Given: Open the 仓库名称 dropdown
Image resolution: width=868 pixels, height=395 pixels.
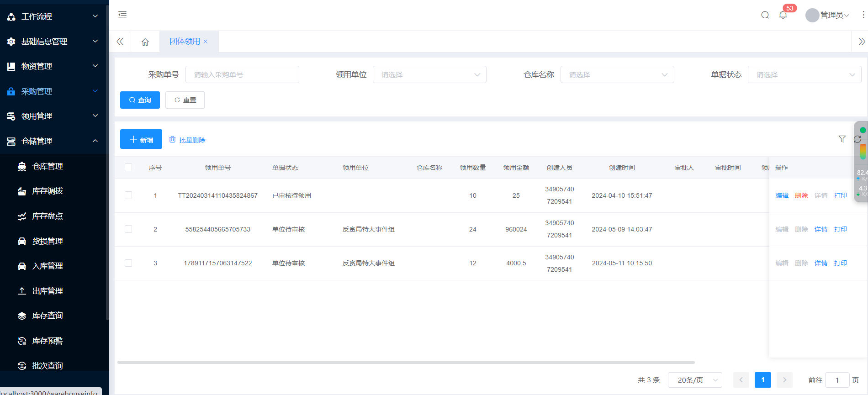Looking at the screenshot, I should click(x=617, y=74).
